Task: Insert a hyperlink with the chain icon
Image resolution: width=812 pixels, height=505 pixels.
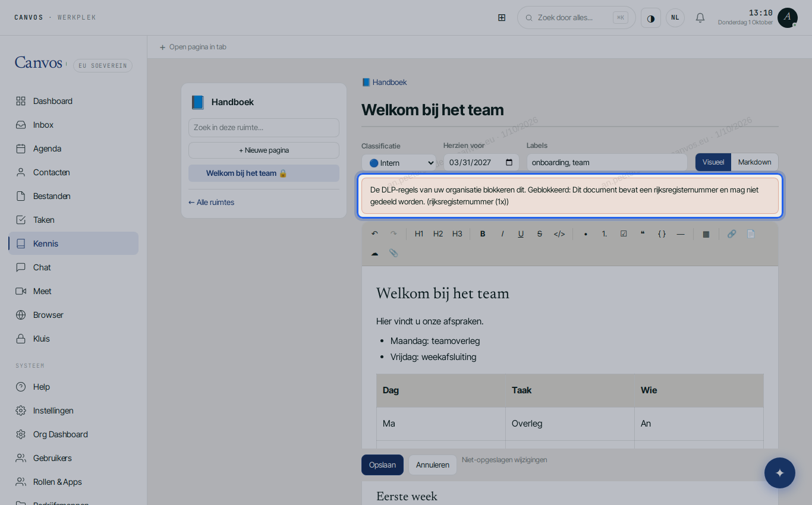Action: point(732,233)
